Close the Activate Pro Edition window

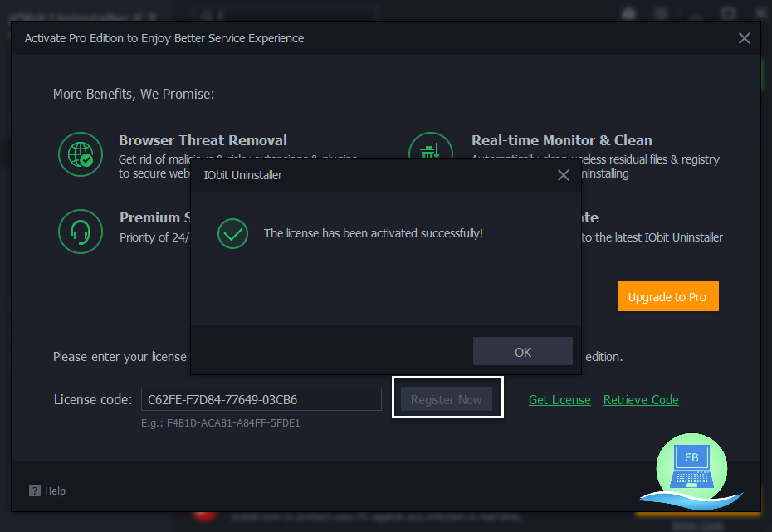[744, 38]
